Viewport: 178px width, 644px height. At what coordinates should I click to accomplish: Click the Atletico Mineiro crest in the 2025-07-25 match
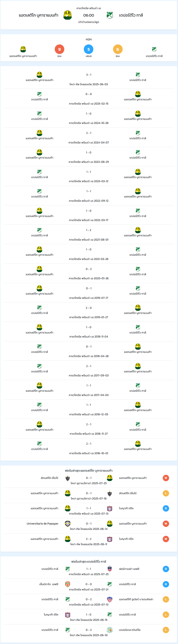(x=68, y=478)
